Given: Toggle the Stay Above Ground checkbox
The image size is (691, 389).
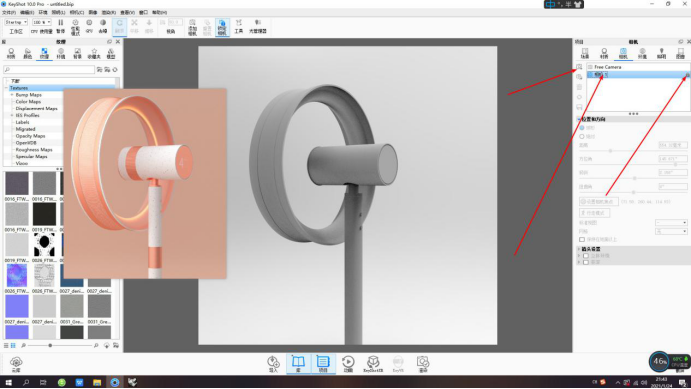Looking at the screenshot, I should click(x=582, y=239).
